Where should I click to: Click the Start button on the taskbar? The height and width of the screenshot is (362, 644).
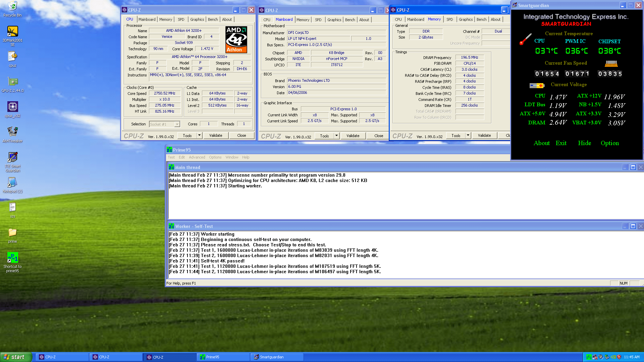click(16, 357)
